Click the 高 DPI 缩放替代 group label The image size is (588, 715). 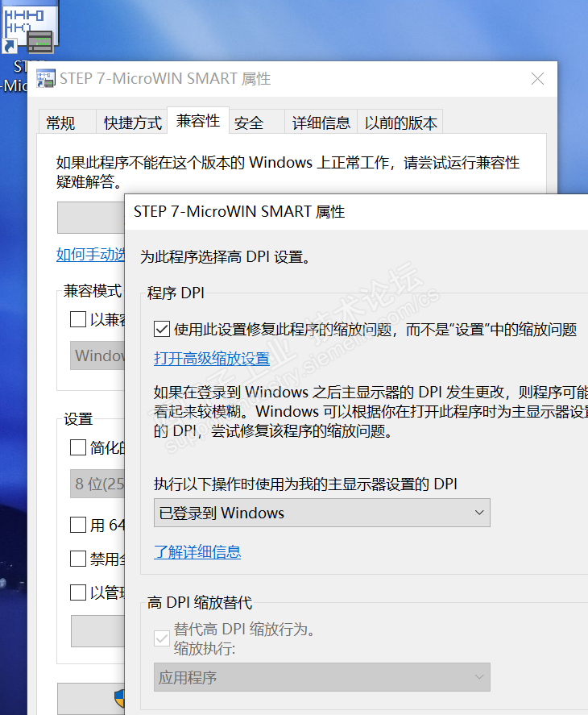tap(200, 602)
